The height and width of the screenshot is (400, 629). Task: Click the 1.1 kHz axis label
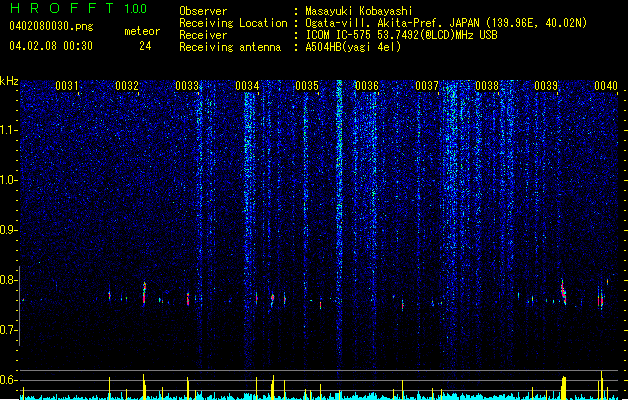9,130
